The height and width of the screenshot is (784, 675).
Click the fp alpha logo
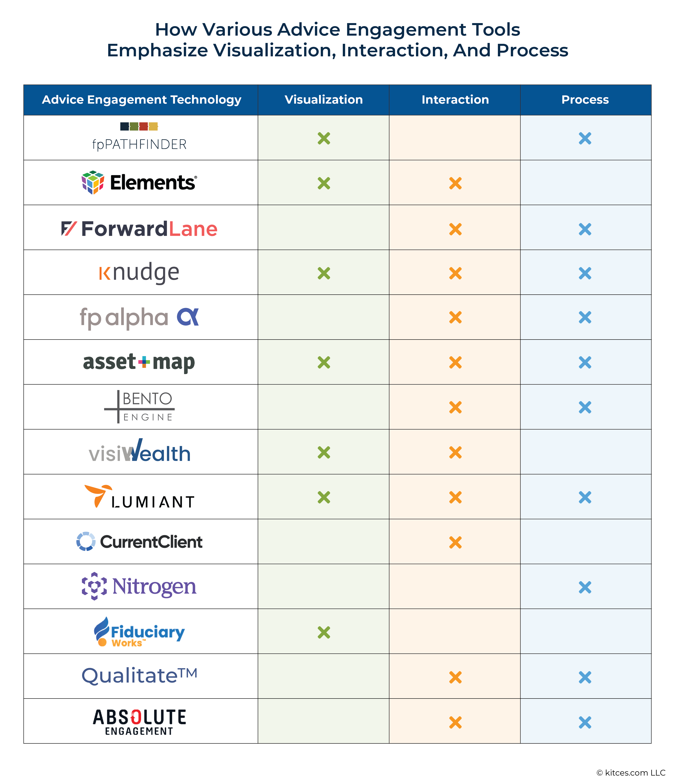click(139, 318)
